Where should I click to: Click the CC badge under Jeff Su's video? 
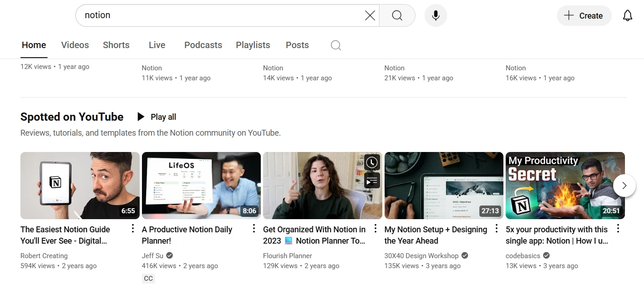148,278
